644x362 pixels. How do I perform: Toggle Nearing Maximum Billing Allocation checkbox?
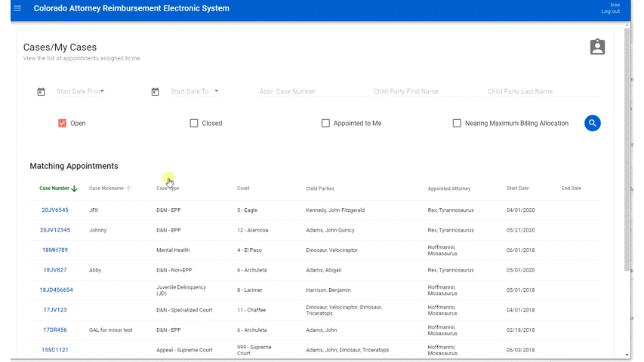coord(457,123)
